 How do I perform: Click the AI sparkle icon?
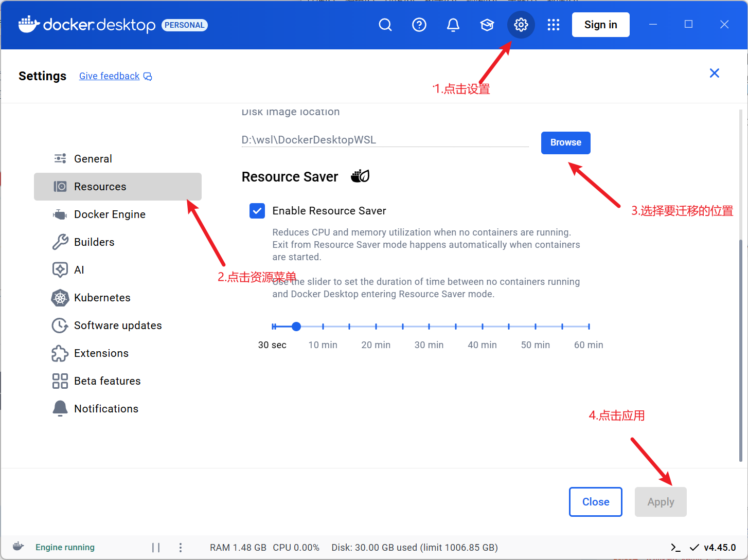(60, 269)
